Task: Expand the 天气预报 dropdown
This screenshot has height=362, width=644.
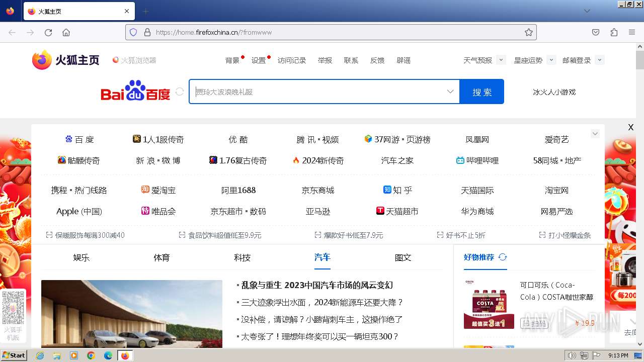Action: [x=501, y=60]
